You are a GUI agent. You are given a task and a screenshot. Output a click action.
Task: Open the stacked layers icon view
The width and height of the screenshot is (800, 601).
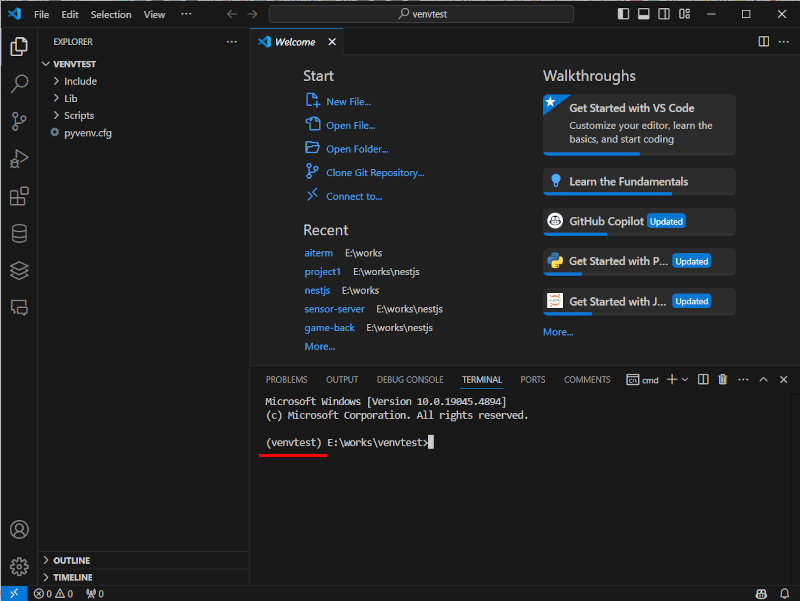click(x=19, y=271)
